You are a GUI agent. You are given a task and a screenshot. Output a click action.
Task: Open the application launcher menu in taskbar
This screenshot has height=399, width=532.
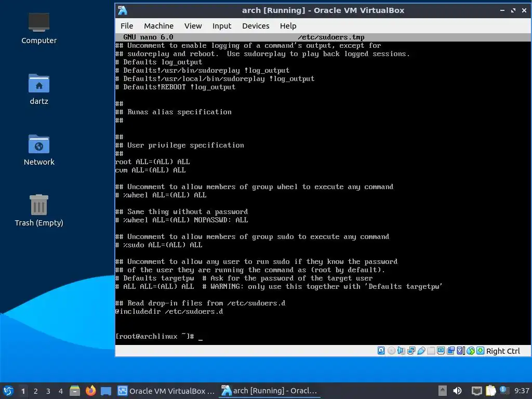click(8, 391)
